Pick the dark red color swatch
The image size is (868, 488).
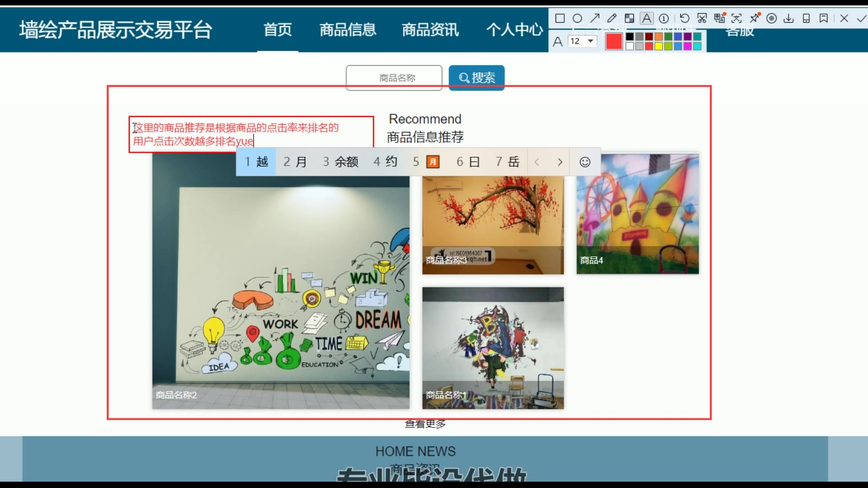point(649,37)
